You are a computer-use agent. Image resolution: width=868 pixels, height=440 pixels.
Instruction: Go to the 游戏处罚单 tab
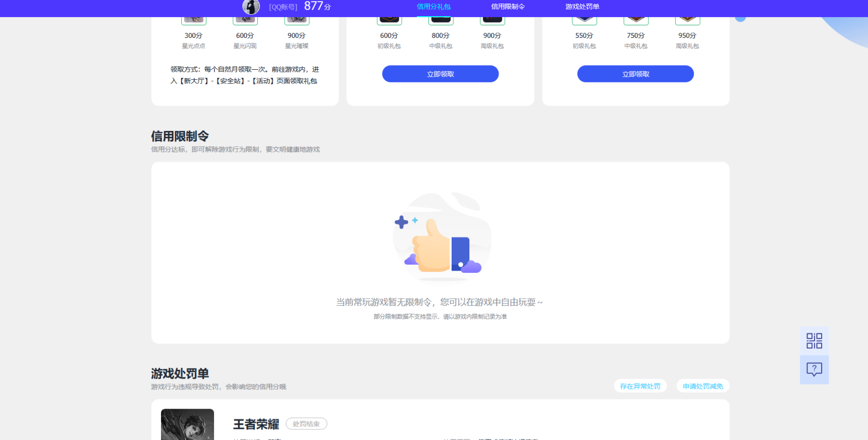click(582, 7)
